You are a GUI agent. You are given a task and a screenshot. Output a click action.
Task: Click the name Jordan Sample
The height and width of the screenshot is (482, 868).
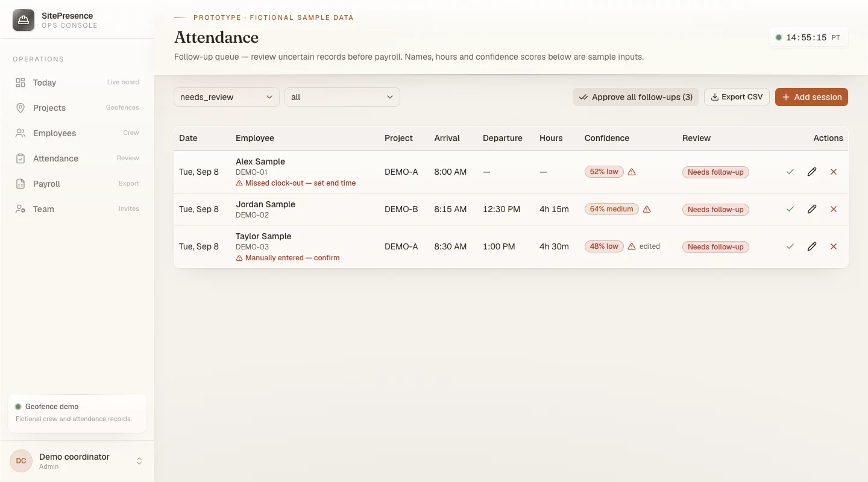point(265,204)
